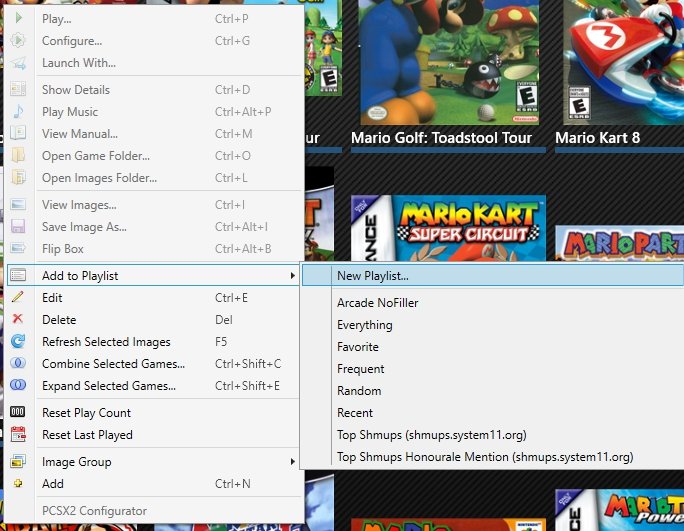Click the yellow plus Add icon
The width and height of the screenshot is (684, 531).
pos(18,483)
